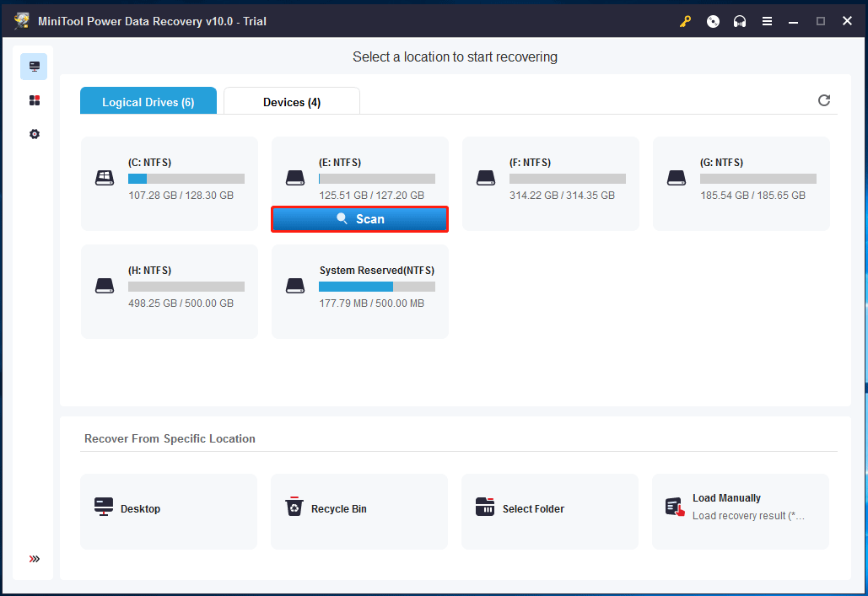Click 314.22 GB / 314.35 GB text

tap(562, 196)
